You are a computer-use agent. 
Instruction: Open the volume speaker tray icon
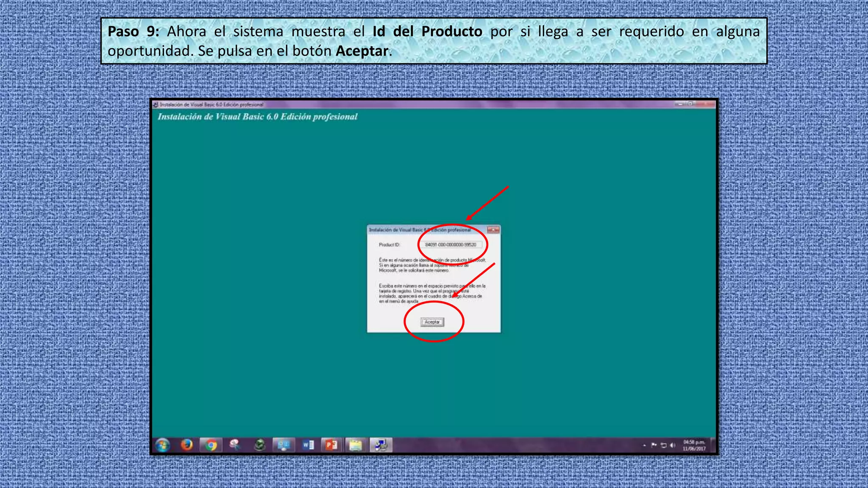pyautogui.click(x=673, y=445)
